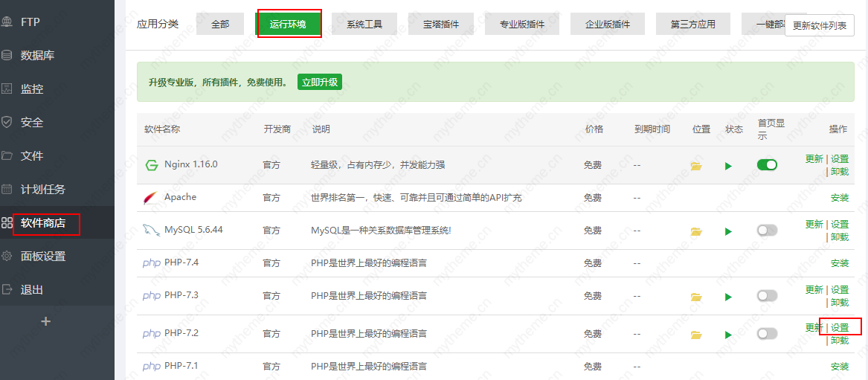Open the PHP-7.2 folder location icon
Image resolution: width=868 pixels, height=380 pixels.
click(696, 335)
